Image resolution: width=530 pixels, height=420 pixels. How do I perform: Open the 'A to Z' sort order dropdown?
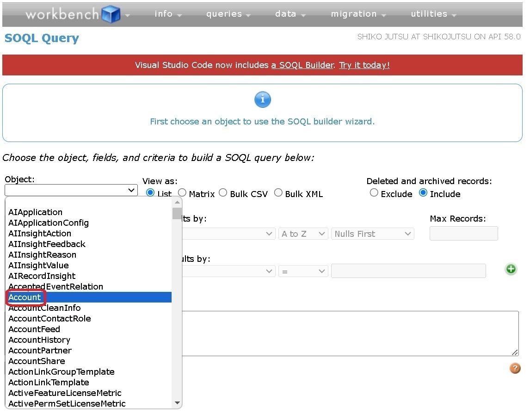(x=303, y=234)
